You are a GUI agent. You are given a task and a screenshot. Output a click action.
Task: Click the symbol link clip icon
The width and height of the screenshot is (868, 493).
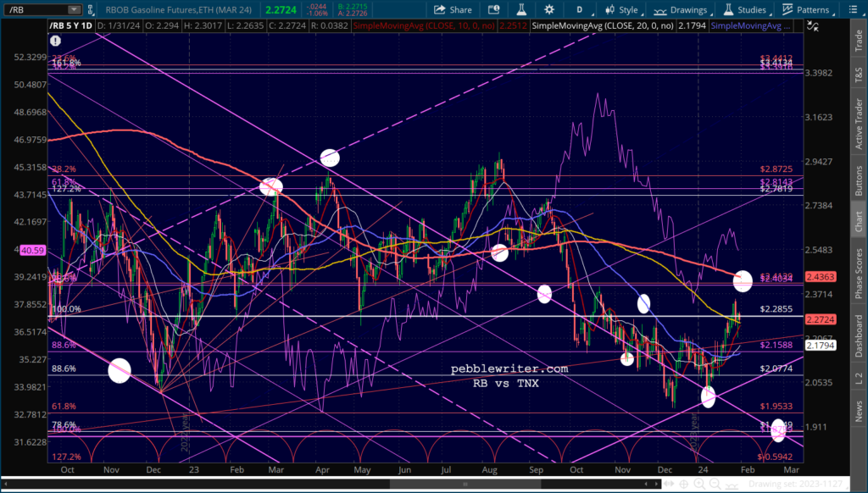[89, 9]
